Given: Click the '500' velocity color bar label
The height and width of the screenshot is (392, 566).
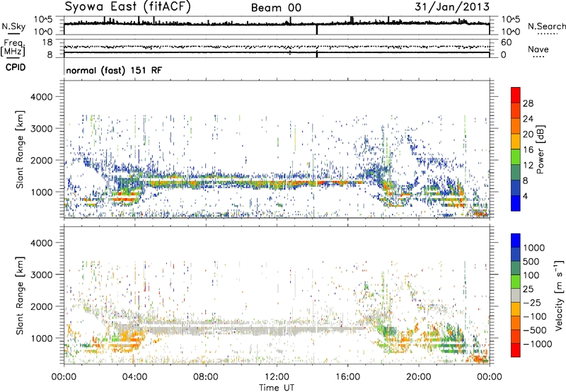Looking at the screenshot, I should click(x=532, y=261).
